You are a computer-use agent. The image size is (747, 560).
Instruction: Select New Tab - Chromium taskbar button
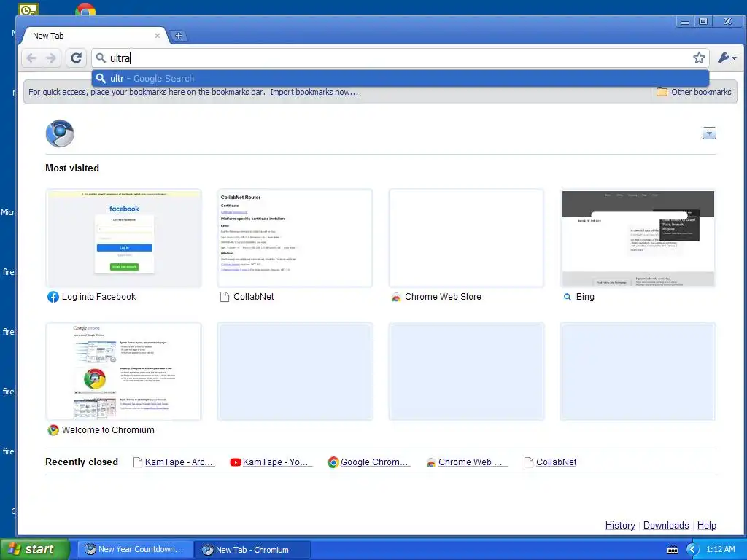pyautogui.click(x=252, y=550)
